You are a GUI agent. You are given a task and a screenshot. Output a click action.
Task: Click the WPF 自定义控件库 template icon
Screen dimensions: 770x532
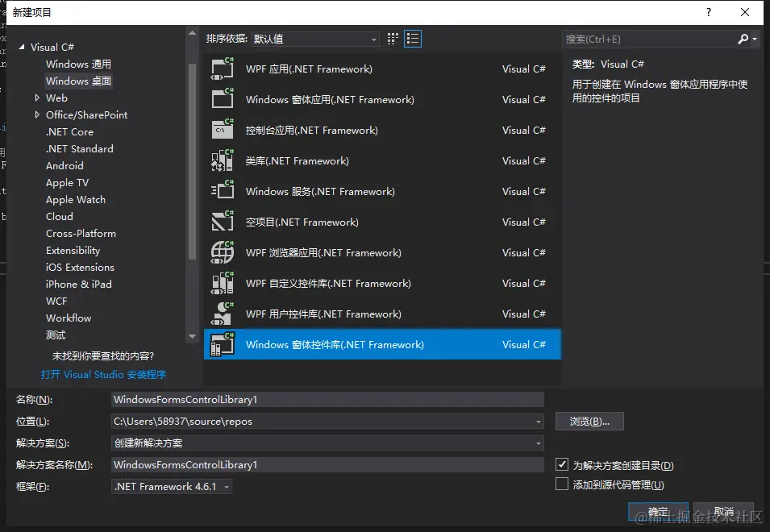pyautogui.click(x=223, y=283)
